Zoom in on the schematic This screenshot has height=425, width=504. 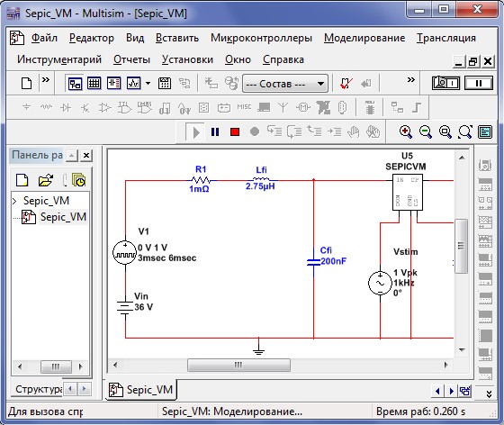(405, 131)
